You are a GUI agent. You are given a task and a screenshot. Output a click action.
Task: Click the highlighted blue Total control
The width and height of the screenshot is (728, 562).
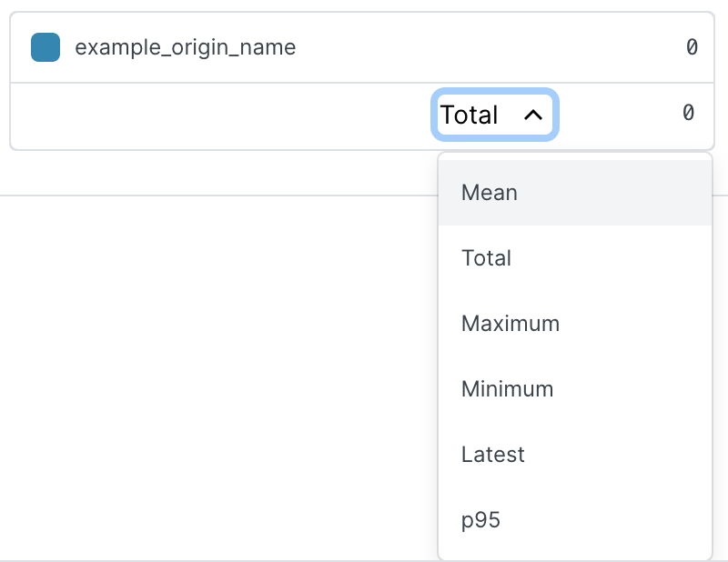(x=494, y=115)
